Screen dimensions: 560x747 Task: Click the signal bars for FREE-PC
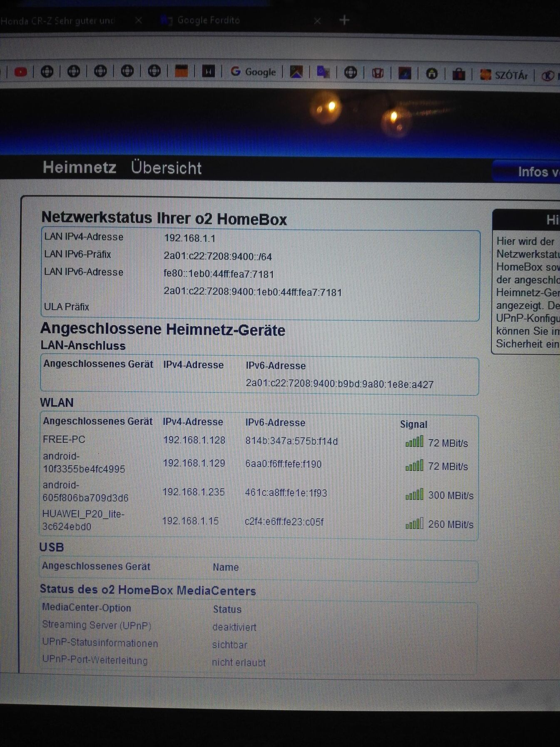coord(415,442)
